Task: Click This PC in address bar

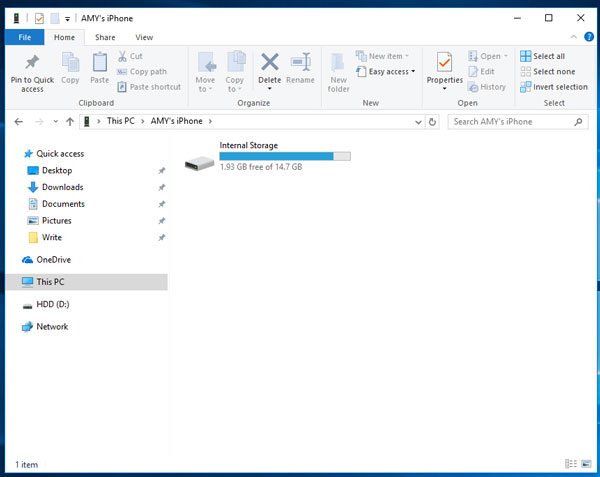Action: click(121, 121)
